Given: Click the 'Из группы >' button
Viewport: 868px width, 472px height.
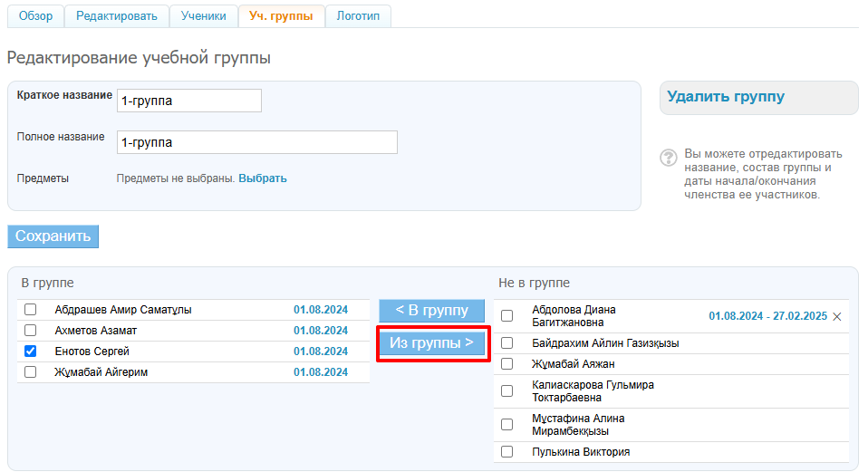Looking at the screenshot, I should 432,343.
